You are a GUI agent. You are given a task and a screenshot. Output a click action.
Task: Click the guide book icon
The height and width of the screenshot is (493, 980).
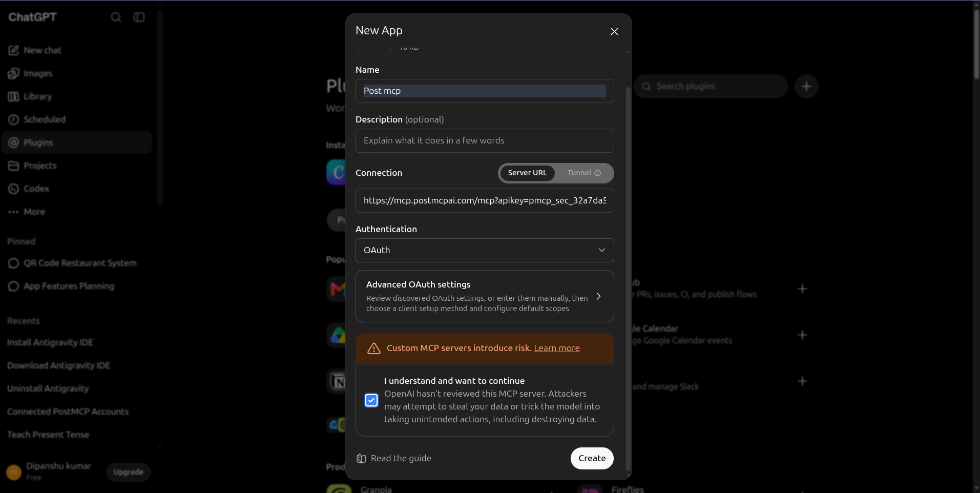pos(361,458)
